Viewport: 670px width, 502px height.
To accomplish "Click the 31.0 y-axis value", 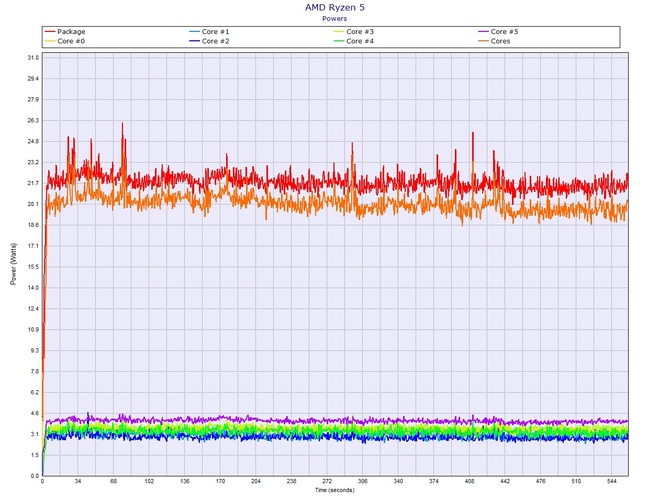I will point(33,58).
